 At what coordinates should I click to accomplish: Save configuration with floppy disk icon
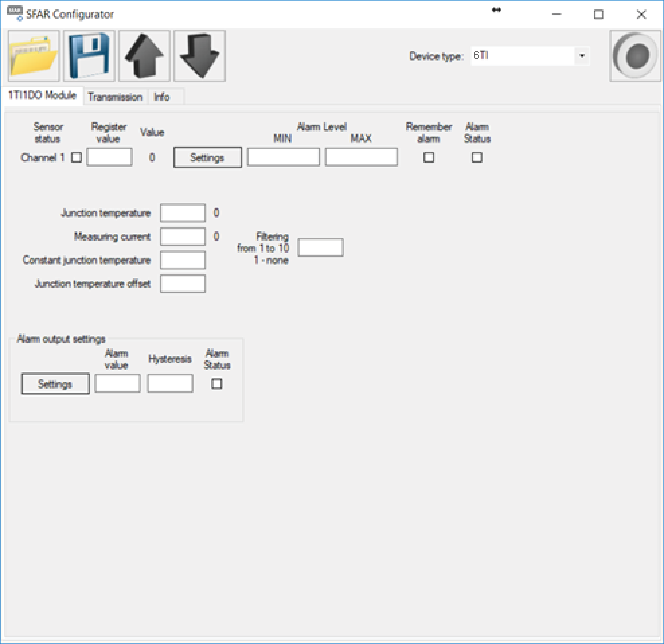pos(89,56)
